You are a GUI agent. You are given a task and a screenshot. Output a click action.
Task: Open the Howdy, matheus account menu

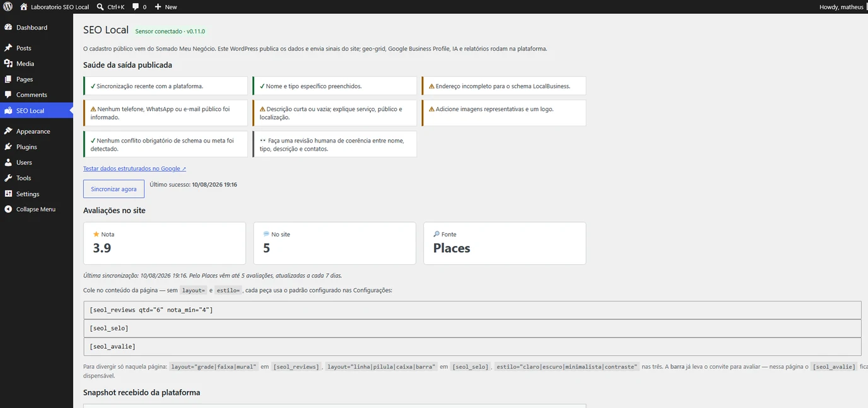pos(842,7)
